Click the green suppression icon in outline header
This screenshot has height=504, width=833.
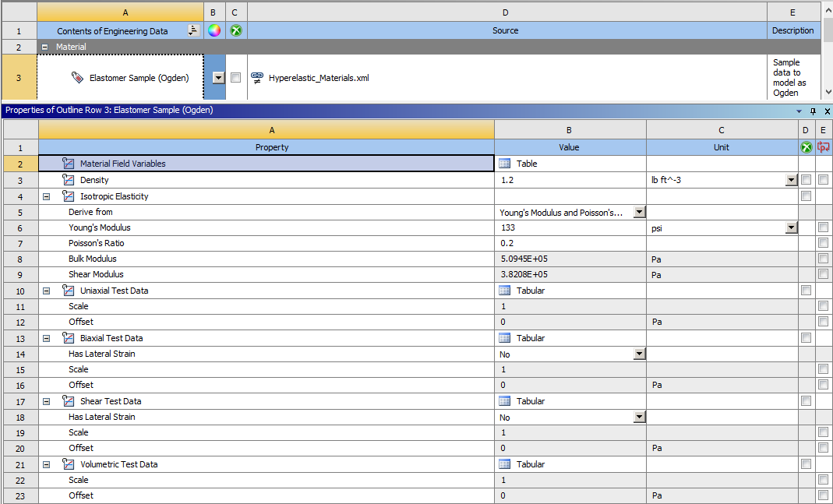pos(236,30)
